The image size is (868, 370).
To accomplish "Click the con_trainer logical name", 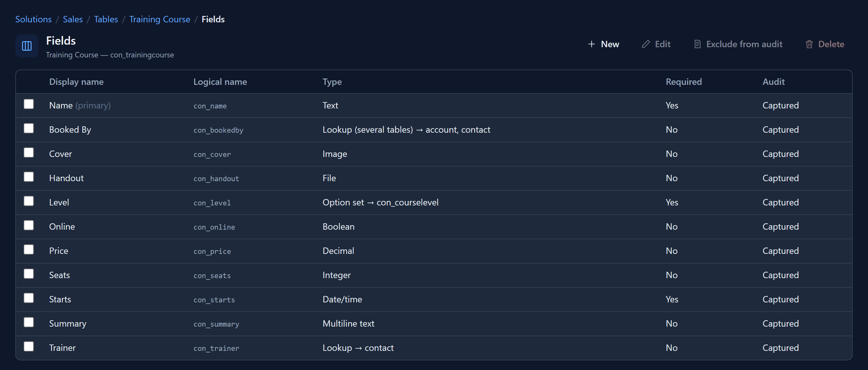I will pyautogui.click(x=216, y=348).
